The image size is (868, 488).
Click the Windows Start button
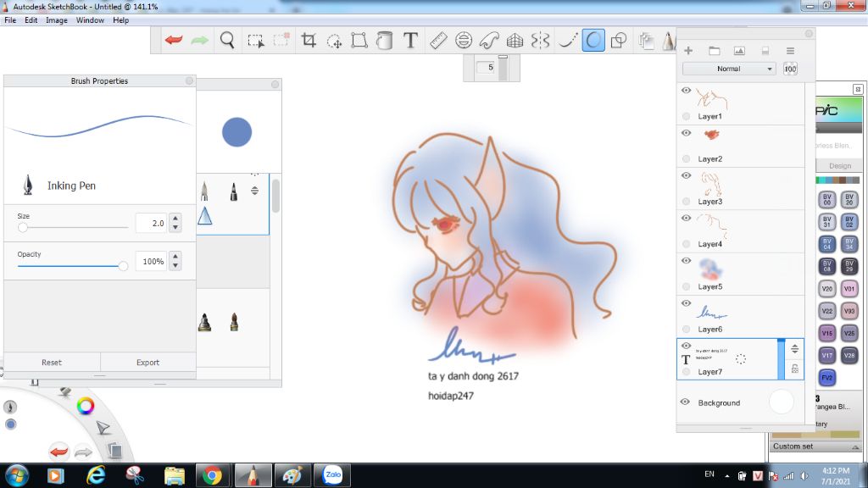[x=17, y=476]
